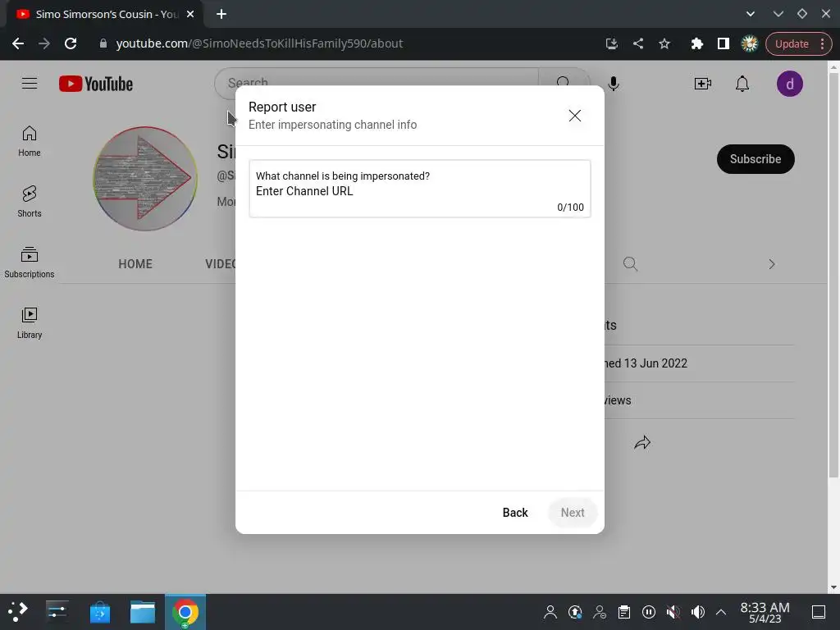Image resolution: width=840 pixels, height=630 pixels.
Task: Go back with browser back arrow
Action: pyautogui.click(x=18, y=43)
